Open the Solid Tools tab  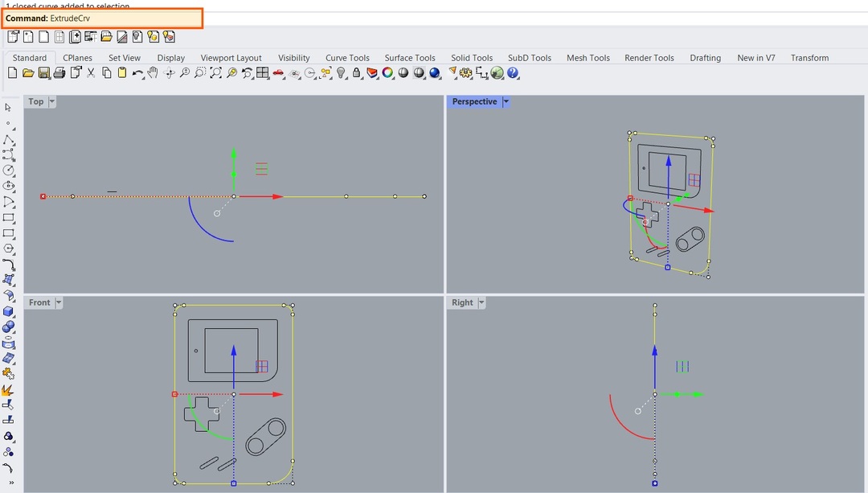(x=472, y=58)
